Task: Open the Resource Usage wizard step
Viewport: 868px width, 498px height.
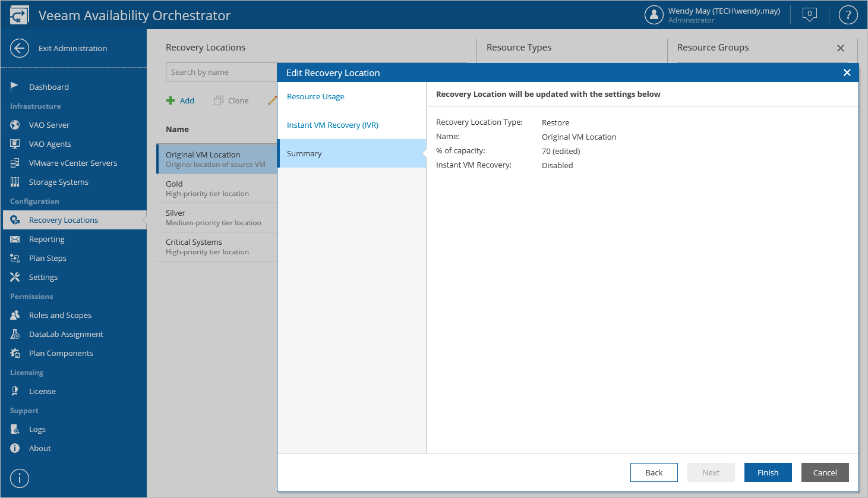Action: coord(315,96)
